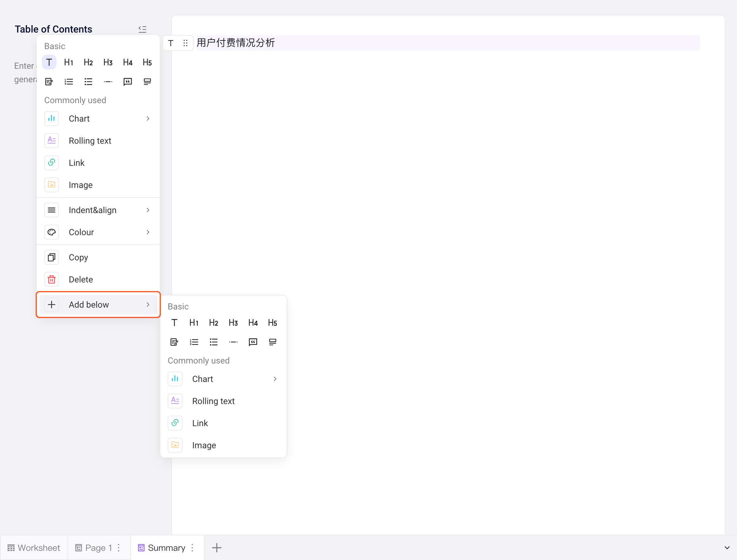Select H5 heading in the main block menu
Viewport: 737px width, 560px height.
(x=147, y=62)
